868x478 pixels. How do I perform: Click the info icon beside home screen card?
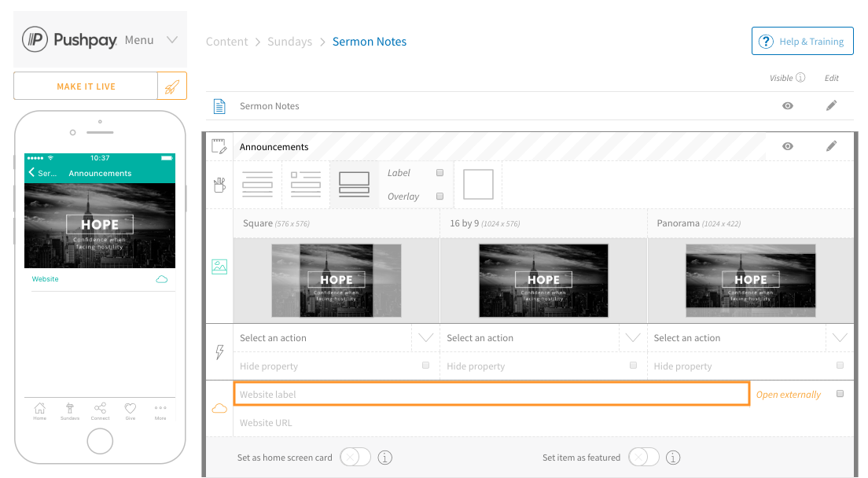384,458
